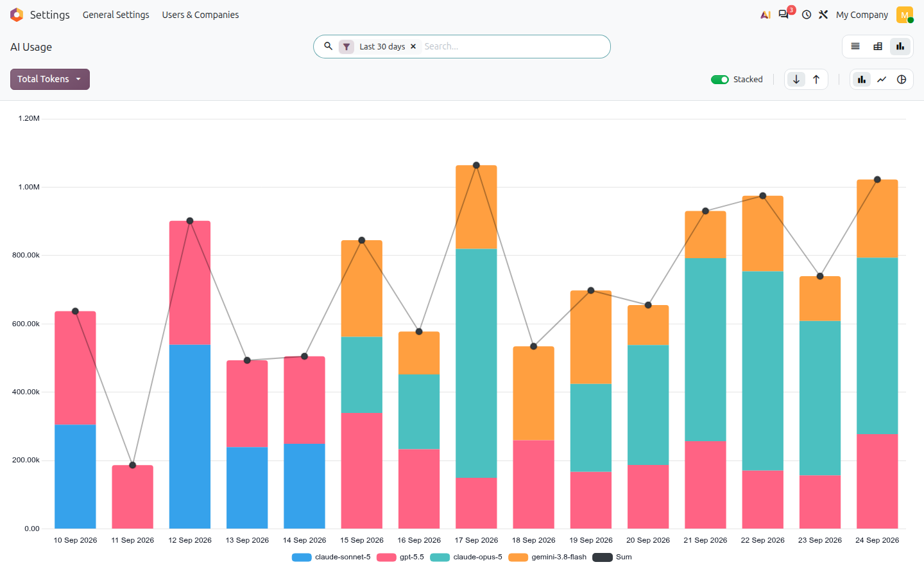Image resolution: width=924 pixels, height=578 pixels.
Task: Select pie chart mode
Action: tap(902, 80)
